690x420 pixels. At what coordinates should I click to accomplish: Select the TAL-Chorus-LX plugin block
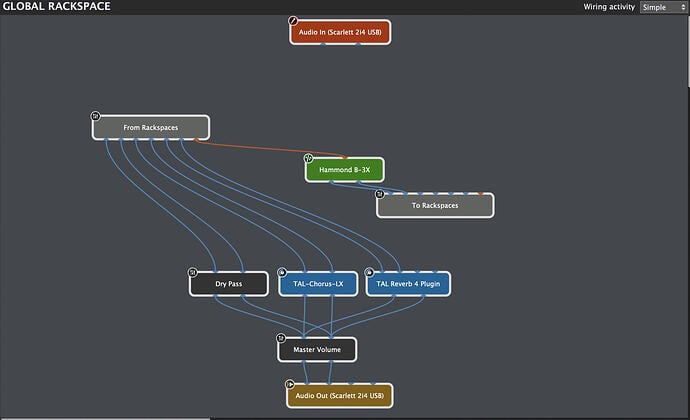tap(318, 284)
